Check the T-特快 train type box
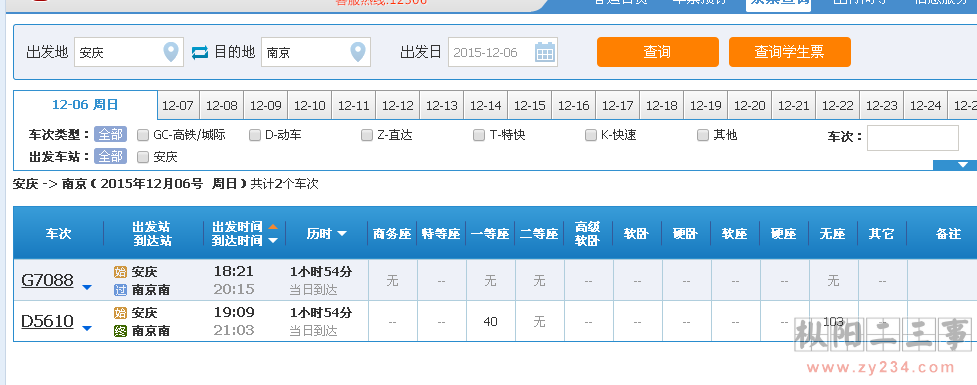Image resolution: width=977 pixels, height=385 pixels. pyautogui.click(x=479, y=135)
